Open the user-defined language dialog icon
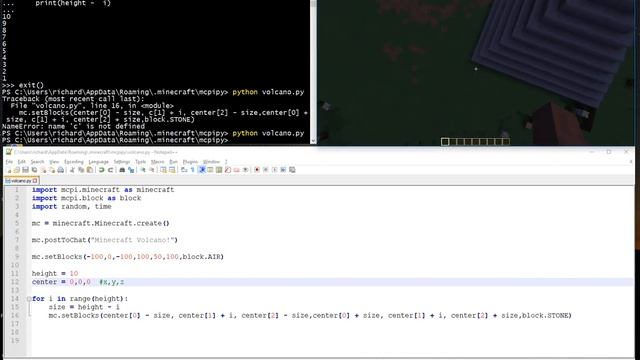This screenshot has width=640, height=360. [210, 170]
